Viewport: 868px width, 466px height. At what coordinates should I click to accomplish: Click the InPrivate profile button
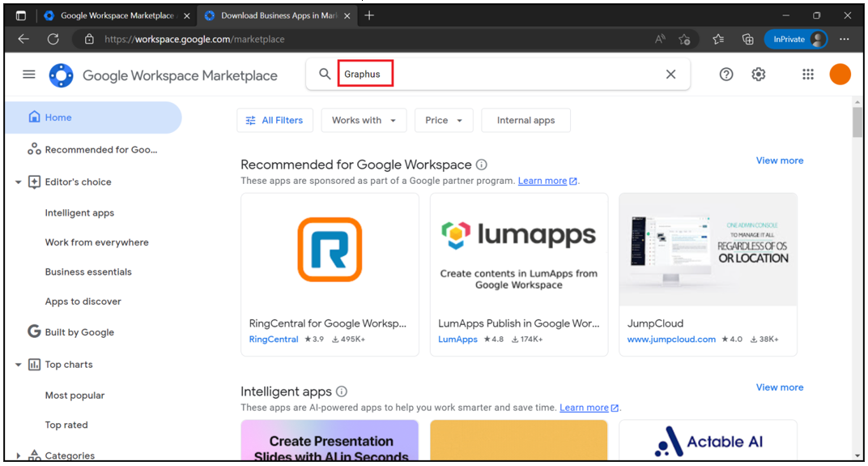795,40
